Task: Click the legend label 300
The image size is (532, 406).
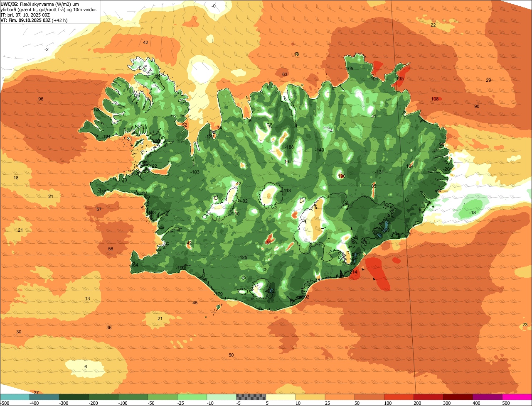Action: point(447,403)
